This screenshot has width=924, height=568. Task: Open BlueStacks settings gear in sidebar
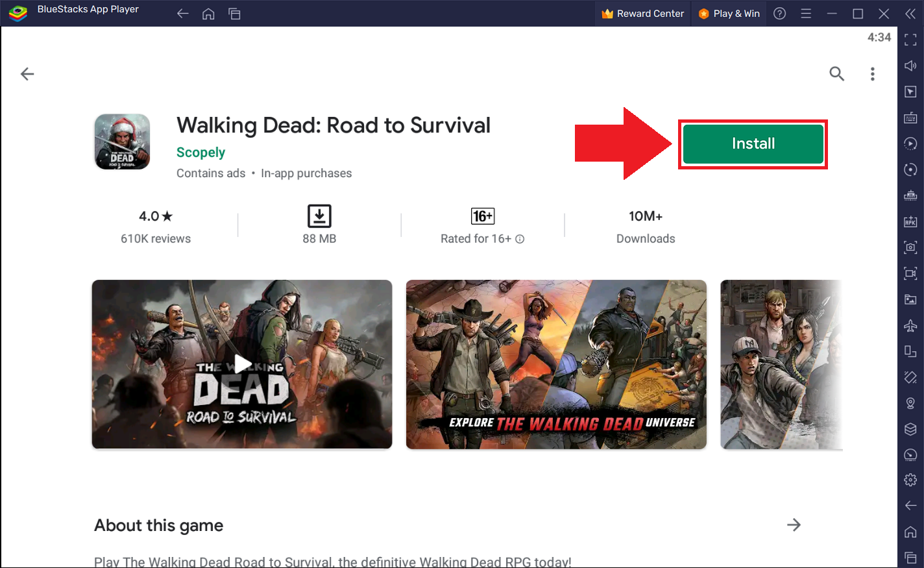point(910,480)
